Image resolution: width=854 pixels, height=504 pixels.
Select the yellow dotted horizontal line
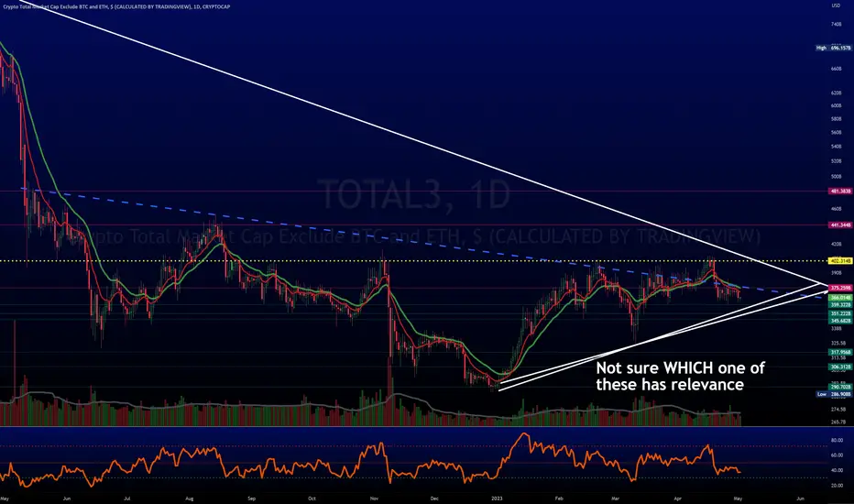(414, 261)
